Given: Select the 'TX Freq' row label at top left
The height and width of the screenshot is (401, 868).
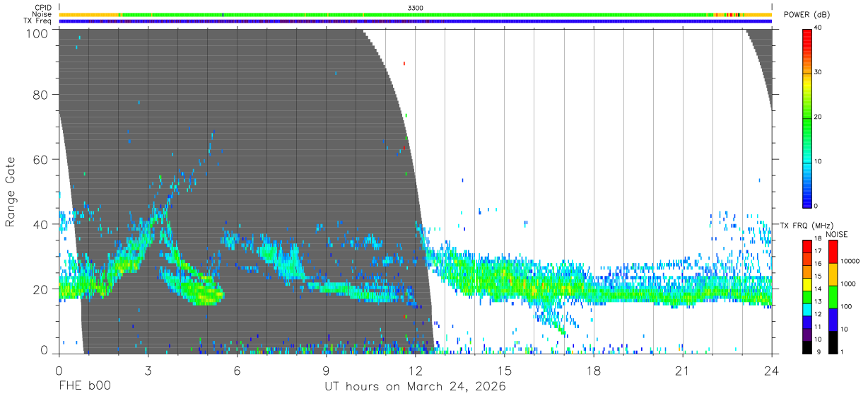Looking at the screenshot, I should [x=38, y=21].
